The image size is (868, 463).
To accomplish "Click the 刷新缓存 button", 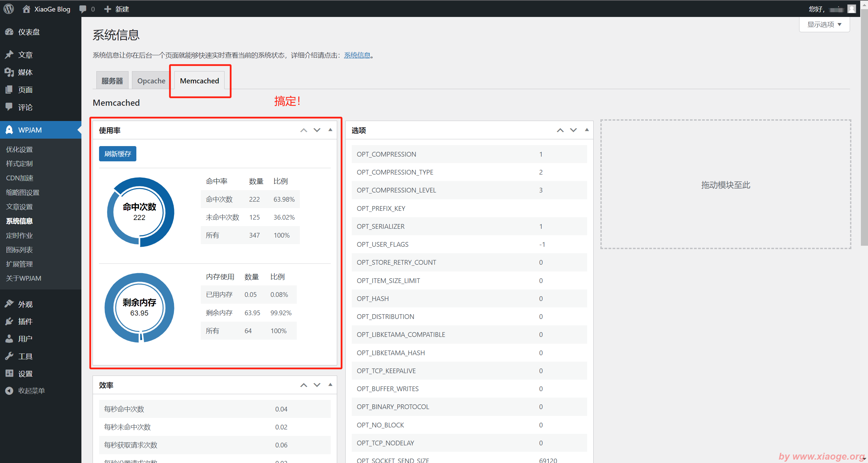I will click(x=117, y=154).
